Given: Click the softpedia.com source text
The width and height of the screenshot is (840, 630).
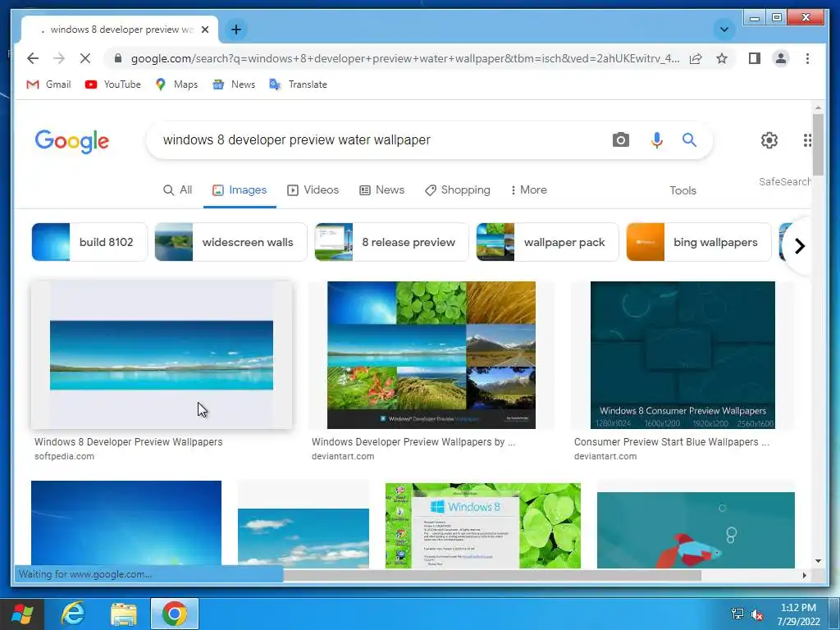Looking at the screenshot, I should click(64, 456).
